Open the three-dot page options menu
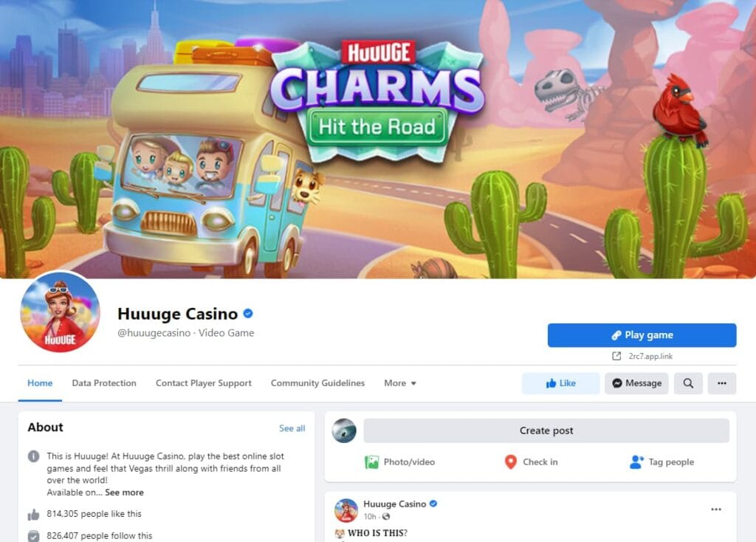 [722, 383]
